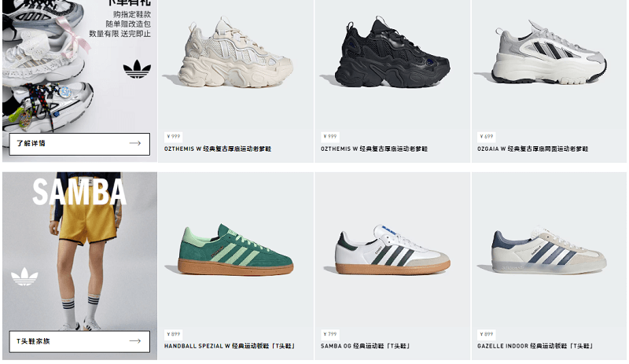Select the grey OZGAIA W shoe image
The height and width of the screenshot is (364, 629).
click(549, 52)
